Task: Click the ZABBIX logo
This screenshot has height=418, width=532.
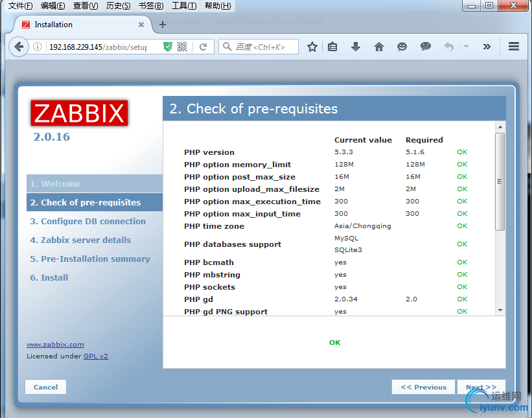Action: coord(80,113)
